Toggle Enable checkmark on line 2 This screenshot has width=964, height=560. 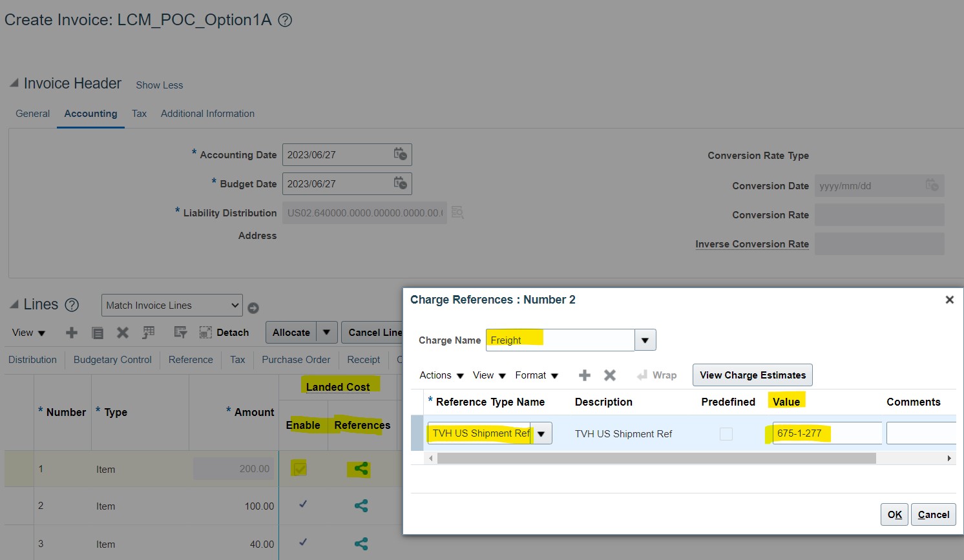(302, 506)
